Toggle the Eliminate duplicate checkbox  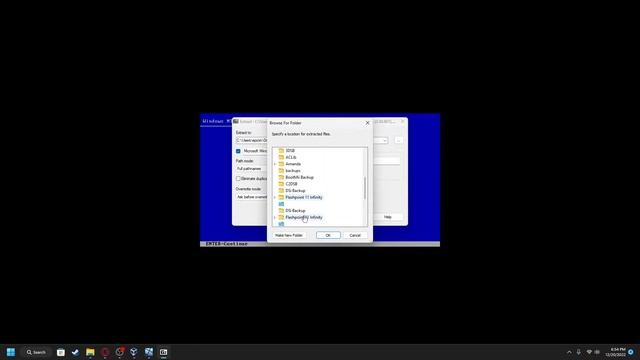(x=238, y=179)
